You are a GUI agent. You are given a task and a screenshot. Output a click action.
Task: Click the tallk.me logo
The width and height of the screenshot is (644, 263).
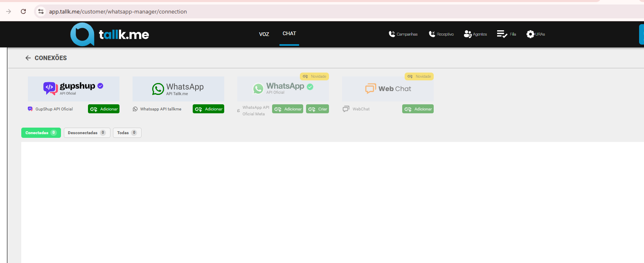pyautogui.click(x=110, y=34)
